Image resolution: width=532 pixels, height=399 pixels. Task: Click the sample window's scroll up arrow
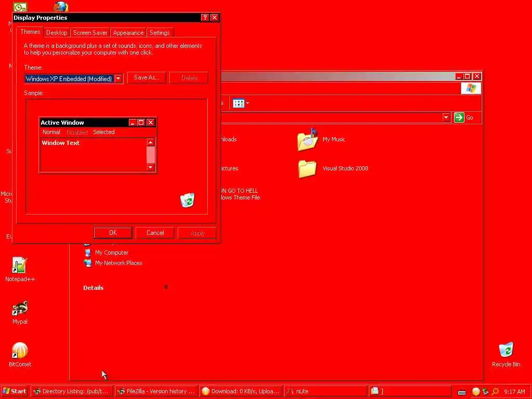pos(151,142)
